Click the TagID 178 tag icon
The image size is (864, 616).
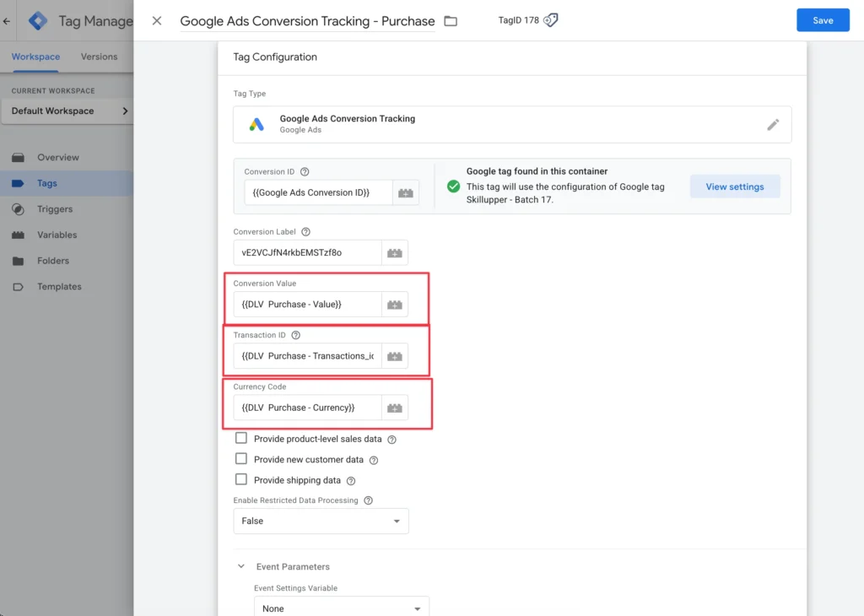550,20
